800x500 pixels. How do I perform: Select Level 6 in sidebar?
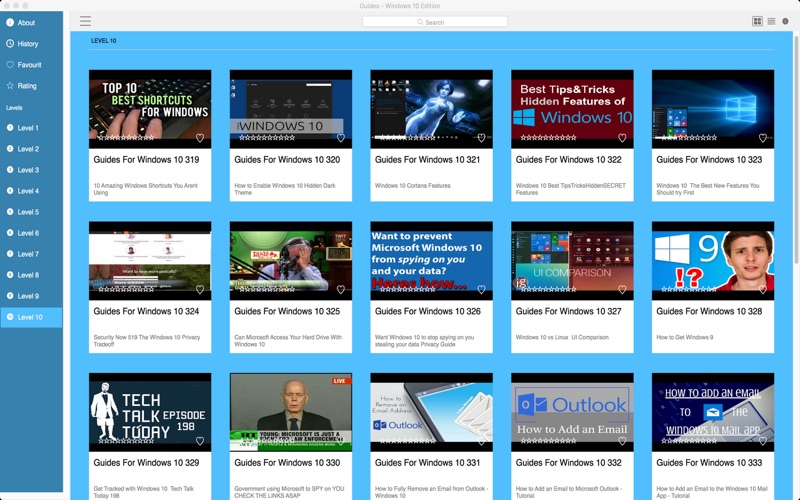[x=31, y=233]
